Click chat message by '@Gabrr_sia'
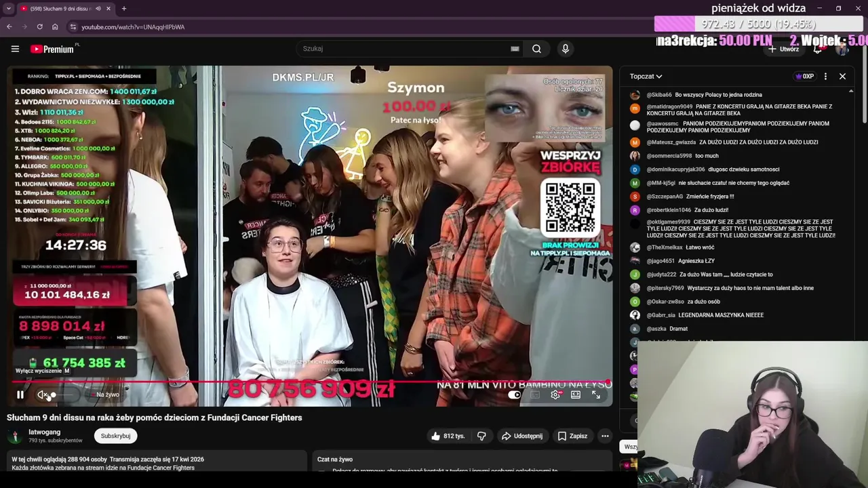Screen dimensions: 868x488 pyautogui.click(x=721, y=315)
